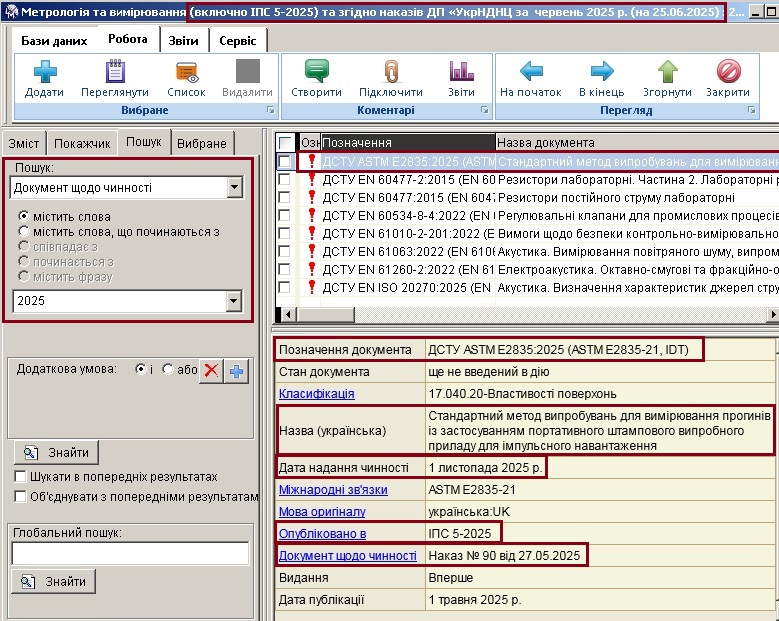Tick checkbox for ДСТУ EN 61063:2022 row
This screenshot has width=779, height=621.
click(x=285, y=251)
